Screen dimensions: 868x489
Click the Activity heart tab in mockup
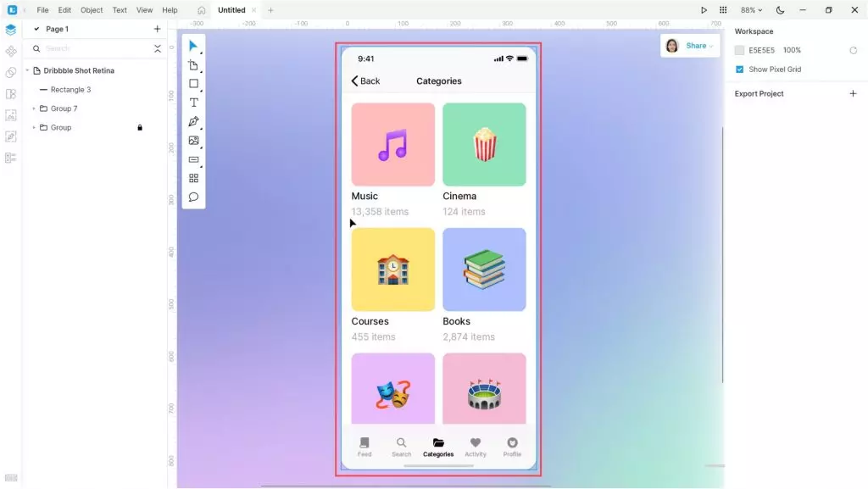(475, 447)
